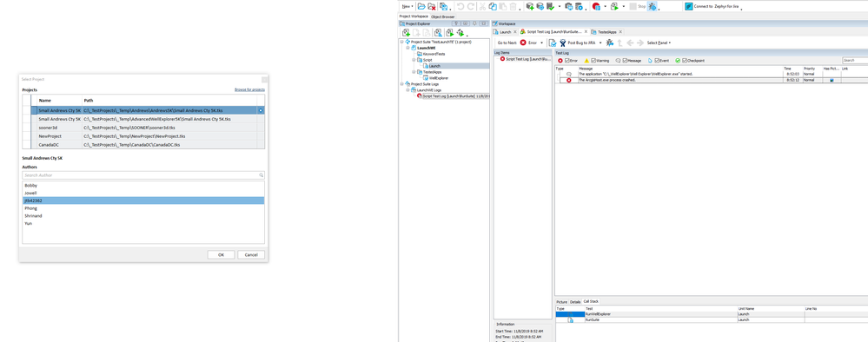
Task: Click Connect to Zephyr for Jira
Action: 712,7
